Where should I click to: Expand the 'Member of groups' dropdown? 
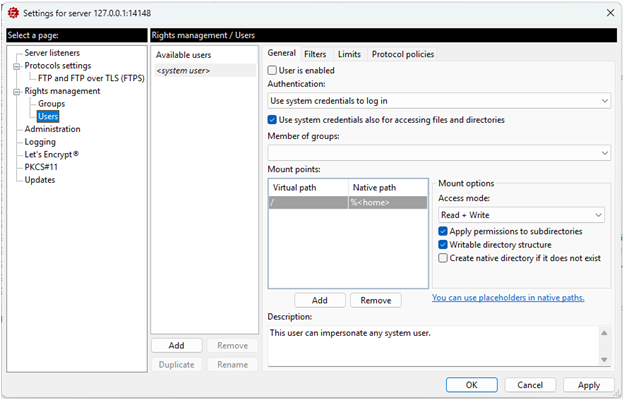439,152
